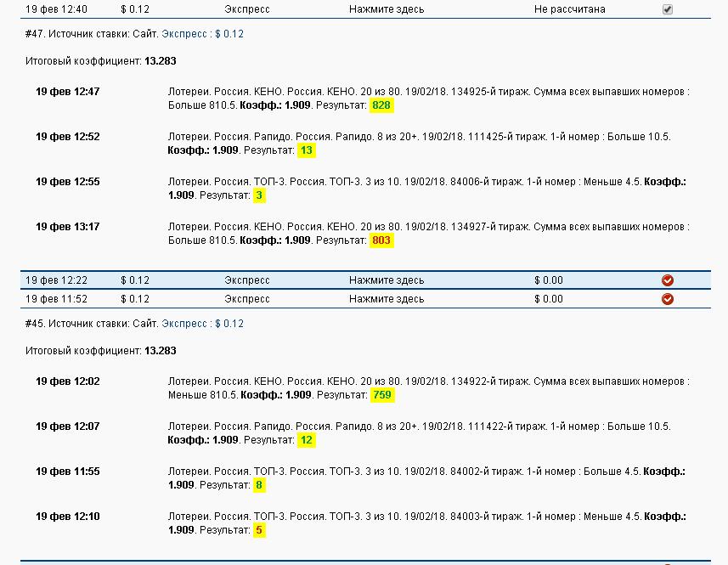
Task: Click the red highlighted result 5
Action: tap(259, 530)
